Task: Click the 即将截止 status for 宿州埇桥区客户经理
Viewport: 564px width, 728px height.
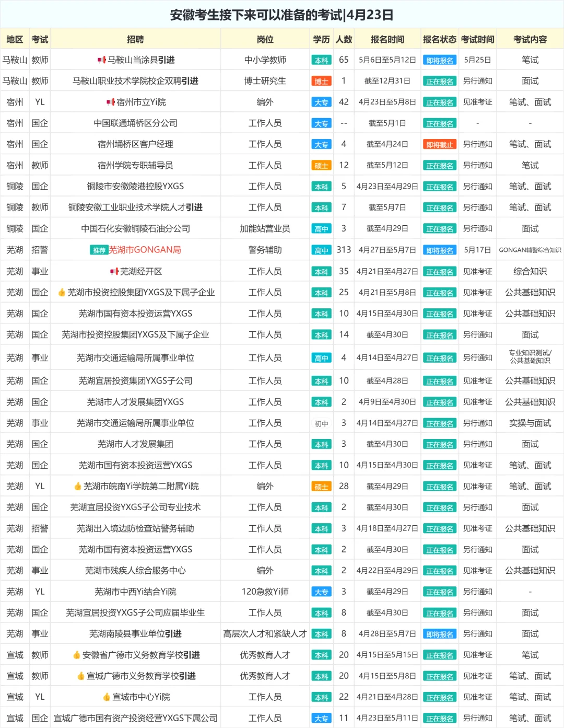Action: (x=439, y=143)
